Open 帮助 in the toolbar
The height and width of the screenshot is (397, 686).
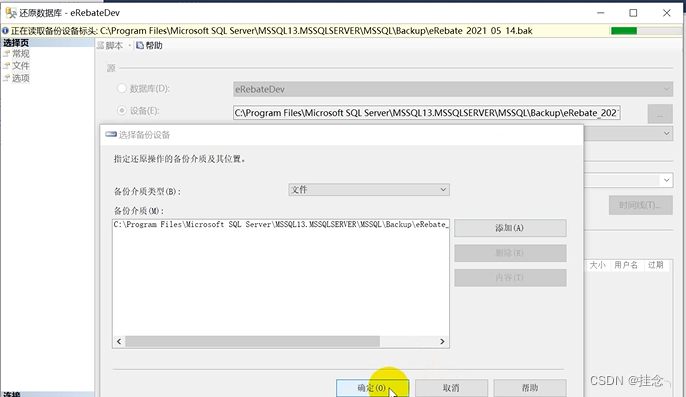(149, 46)
